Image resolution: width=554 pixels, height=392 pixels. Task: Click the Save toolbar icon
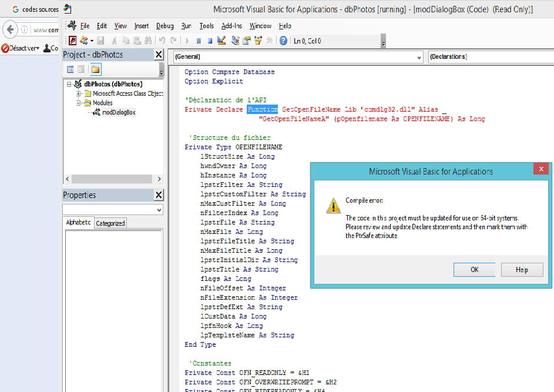tap(100, 41)
